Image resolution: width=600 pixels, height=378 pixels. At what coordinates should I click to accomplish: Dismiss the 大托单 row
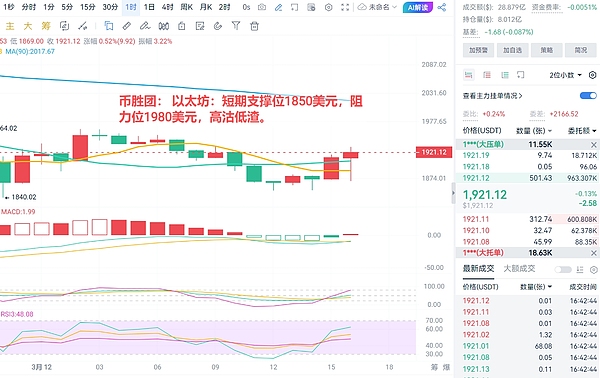pyautogui.click(x=593, y=253)
